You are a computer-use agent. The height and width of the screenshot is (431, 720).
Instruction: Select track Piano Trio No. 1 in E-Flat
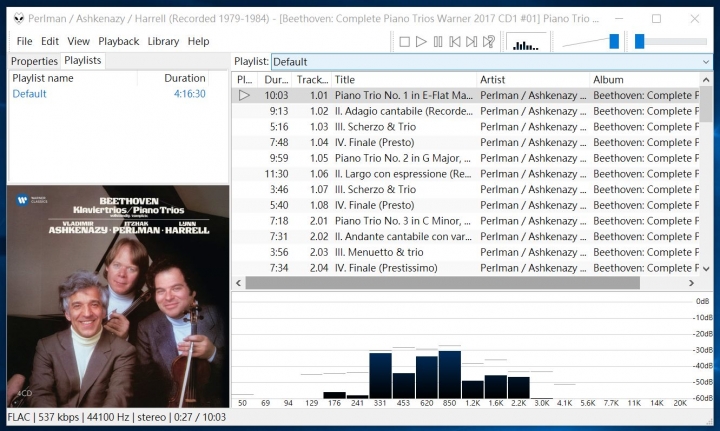pos(466,95)
